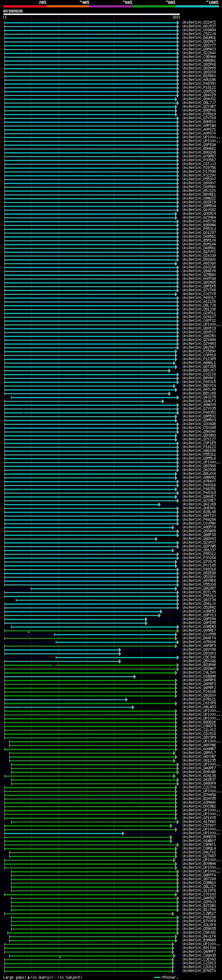The width and height of the screenshot is (222, 980).
Task: Select hit UniRef100_C5Z2J6
Action: [x=199, y=34]
